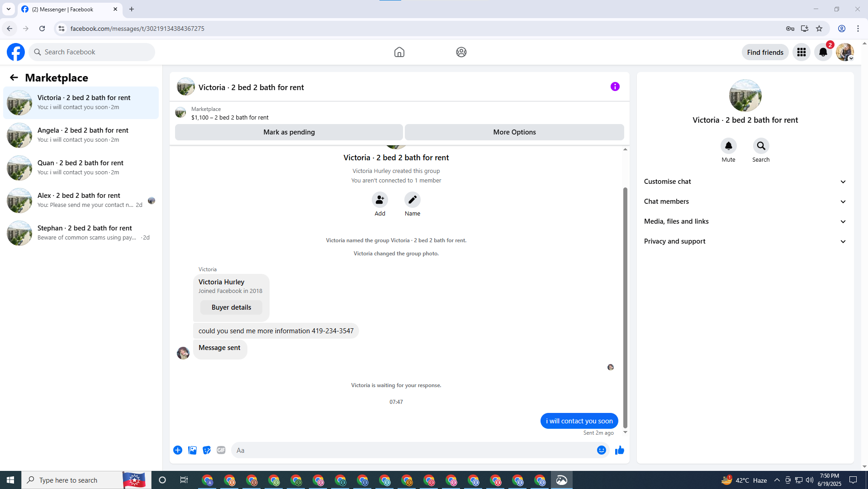Expand Privacy and support section

[745, 241]
